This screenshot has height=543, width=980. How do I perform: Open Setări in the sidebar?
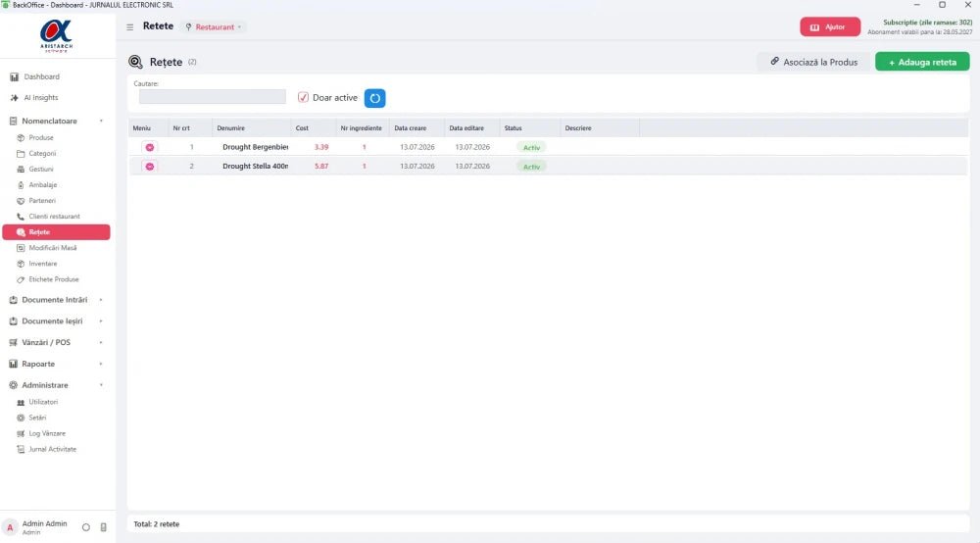37,418
